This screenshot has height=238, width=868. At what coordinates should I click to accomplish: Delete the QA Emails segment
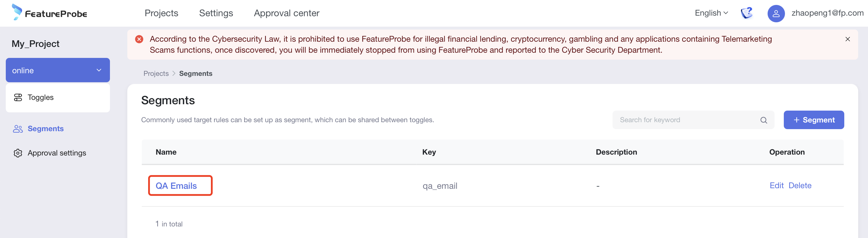point(800,185)
